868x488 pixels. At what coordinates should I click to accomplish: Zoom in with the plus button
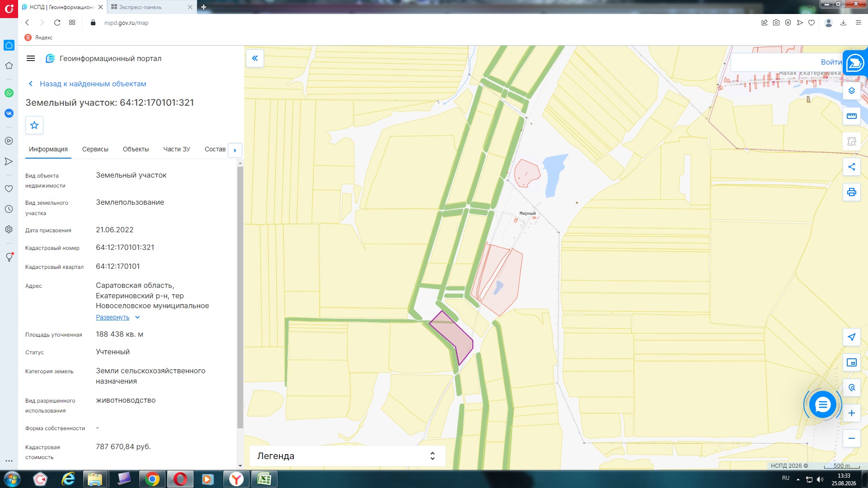pos(851,413)
